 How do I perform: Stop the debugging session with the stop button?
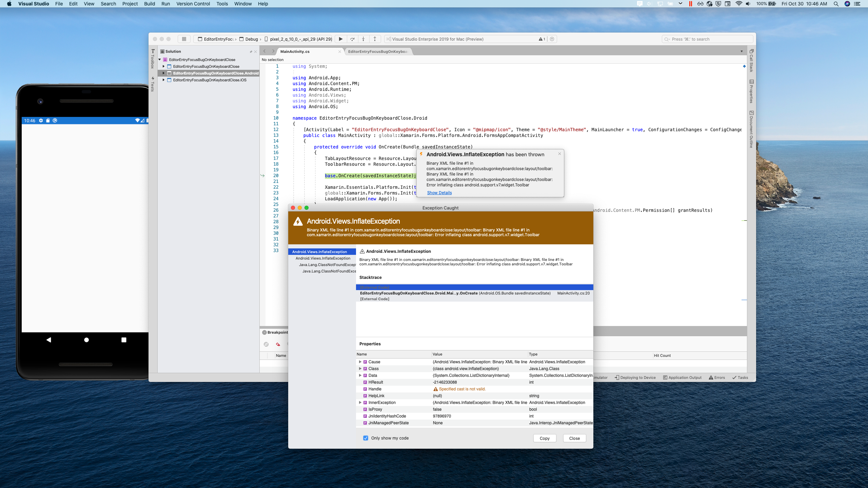(184, 39)
